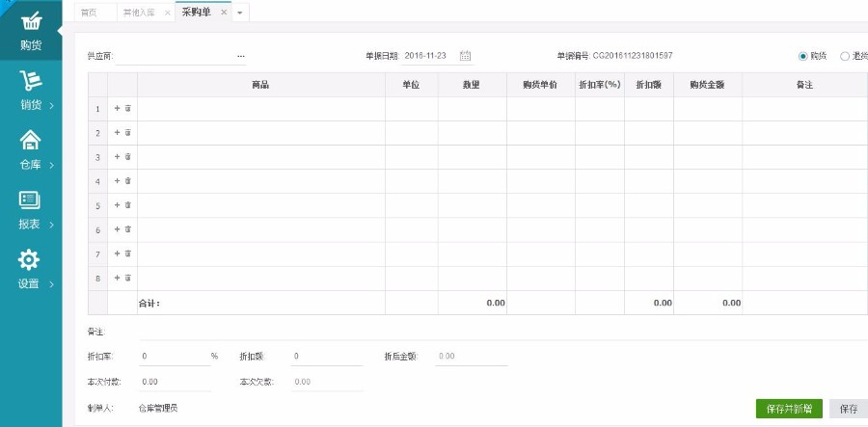
Task: Delete row 8 using trash icon
Action: [128, 279]
